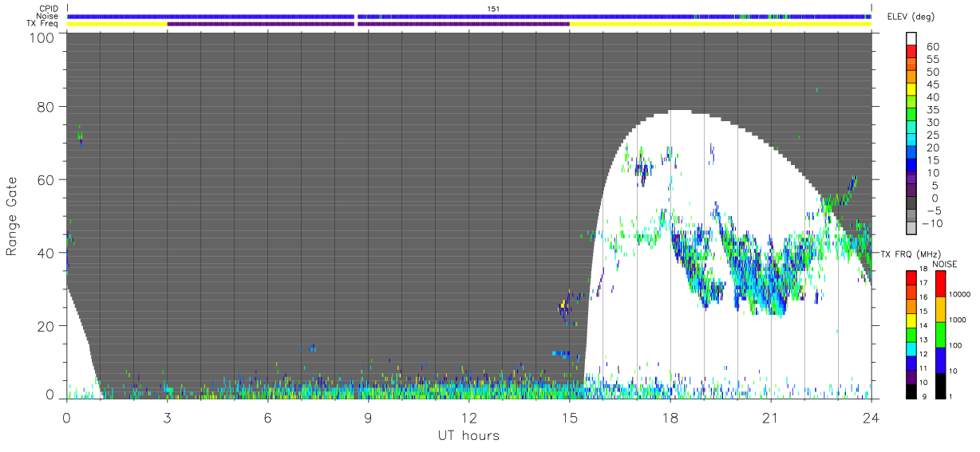Click the CPID value '151'
Viewport: 980px width, 452px height.
click(492, 9)
